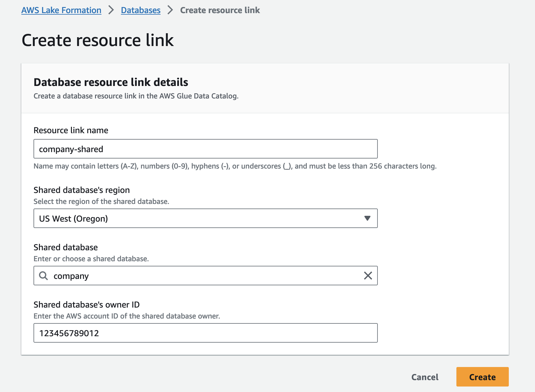The image size is (535, 392).
Task: Select the account ID 123456789012
Action: [69, 333]
